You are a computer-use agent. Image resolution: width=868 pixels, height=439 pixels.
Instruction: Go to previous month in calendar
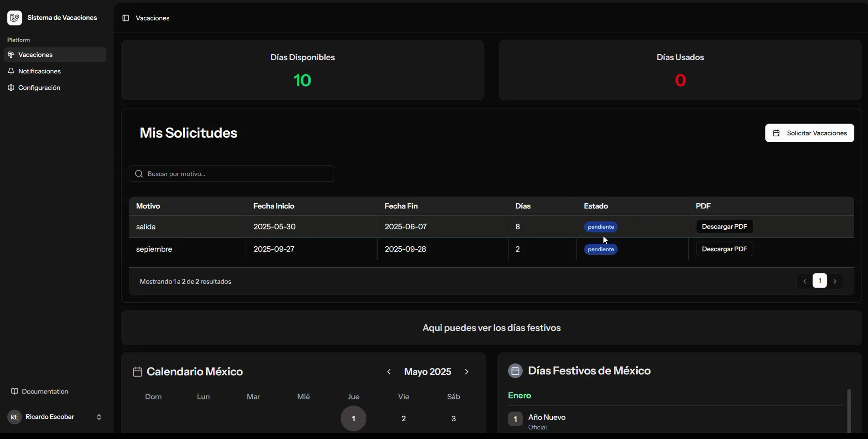(x=389, y=372)
